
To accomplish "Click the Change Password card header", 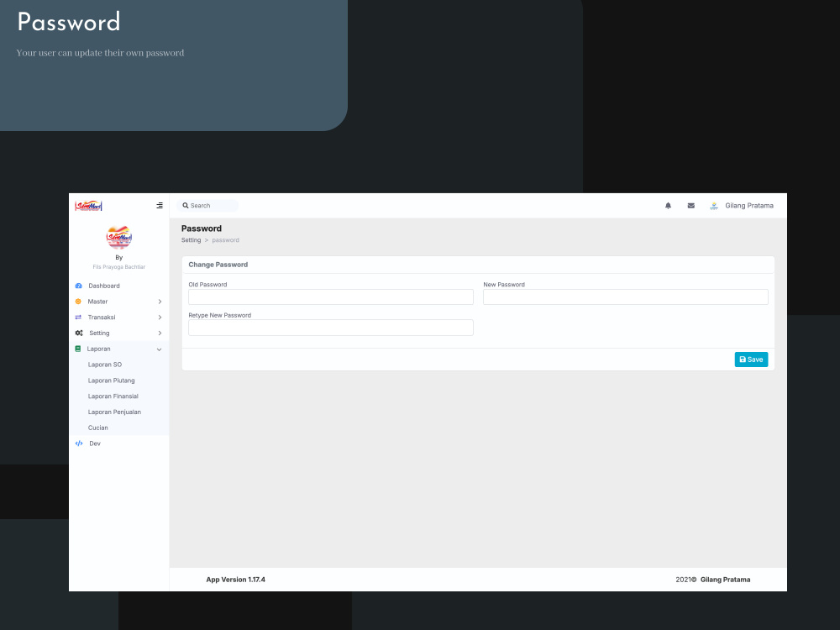I will 479,265.
